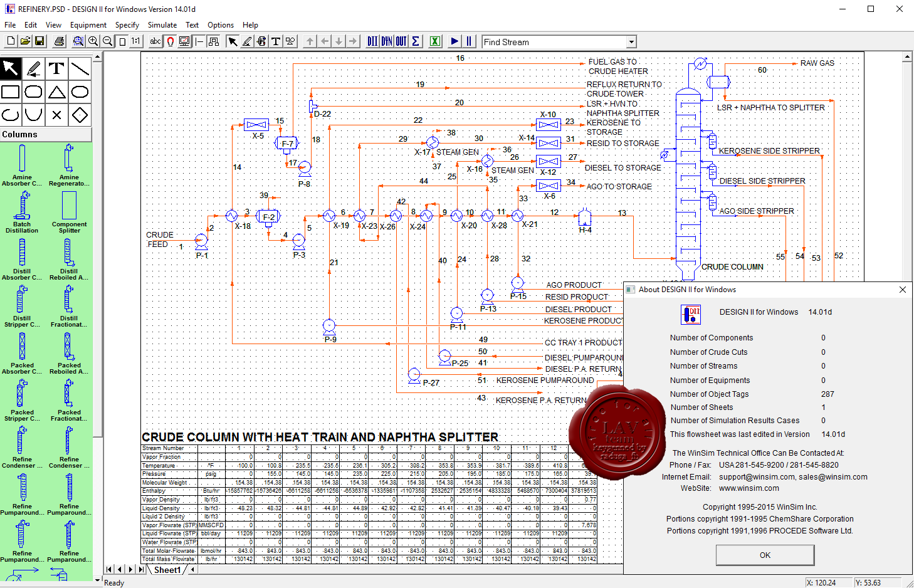The height and width of the screenshot is (588, 914).
Task: Click the Sigma summary icon
Action: tap(416, 41)
